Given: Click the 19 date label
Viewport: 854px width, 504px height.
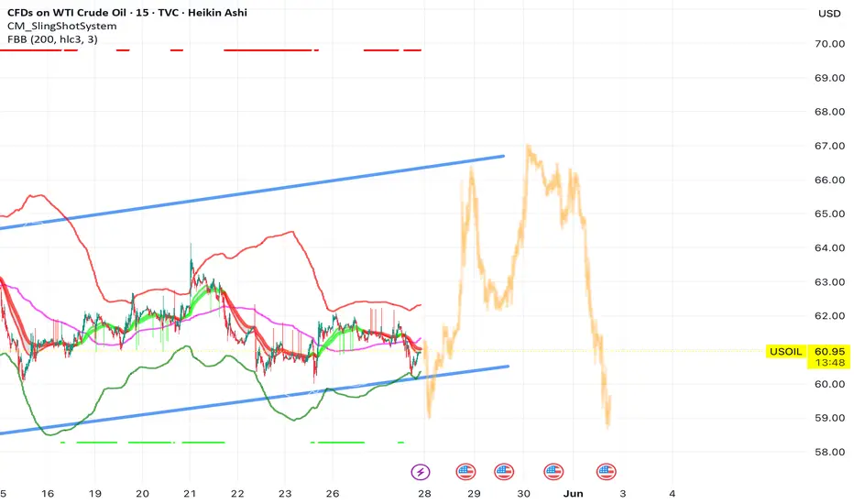Looking at the screenshot, I should pyautogui.click(x=94, y=494).
